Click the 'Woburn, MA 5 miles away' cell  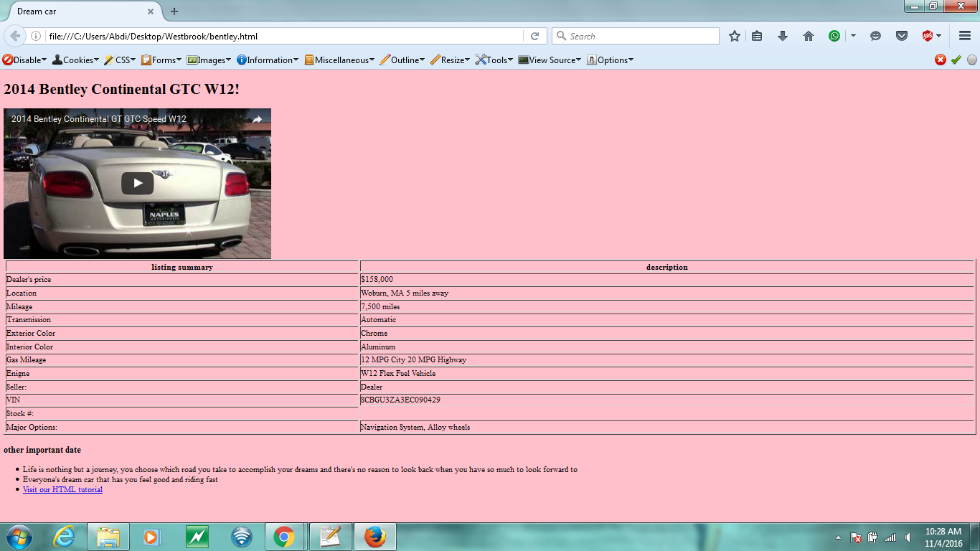click(666, 293)
